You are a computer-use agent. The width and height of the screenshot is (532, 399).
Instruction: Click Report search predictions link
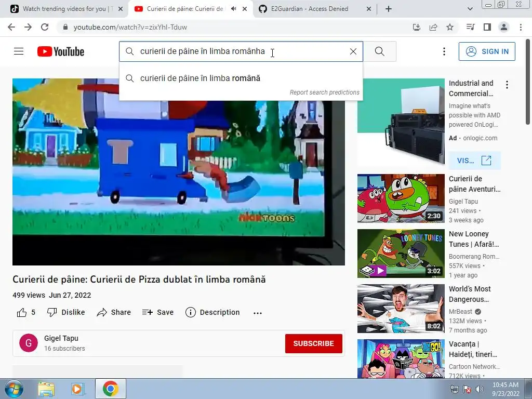coord(324,92)
